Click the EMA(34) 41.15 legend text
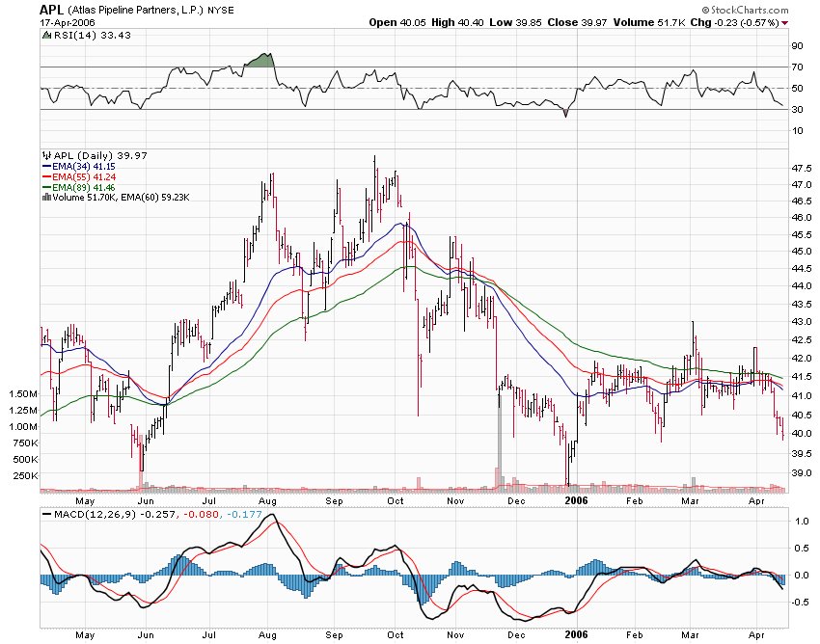 [83, 166]
